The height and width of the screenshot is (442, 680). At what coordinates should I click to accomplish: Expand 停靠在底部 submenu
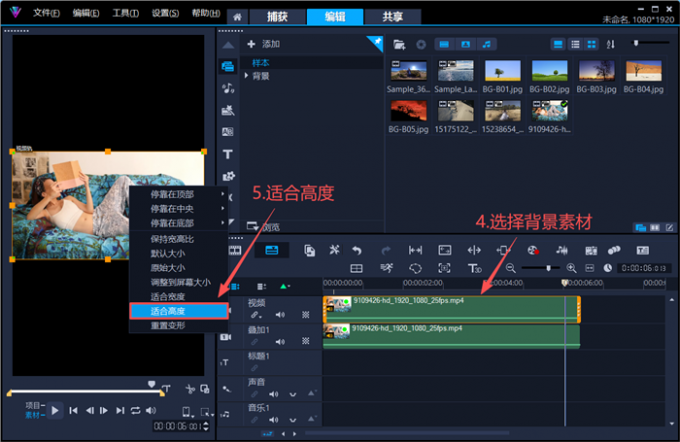click(x=222, y=223)
